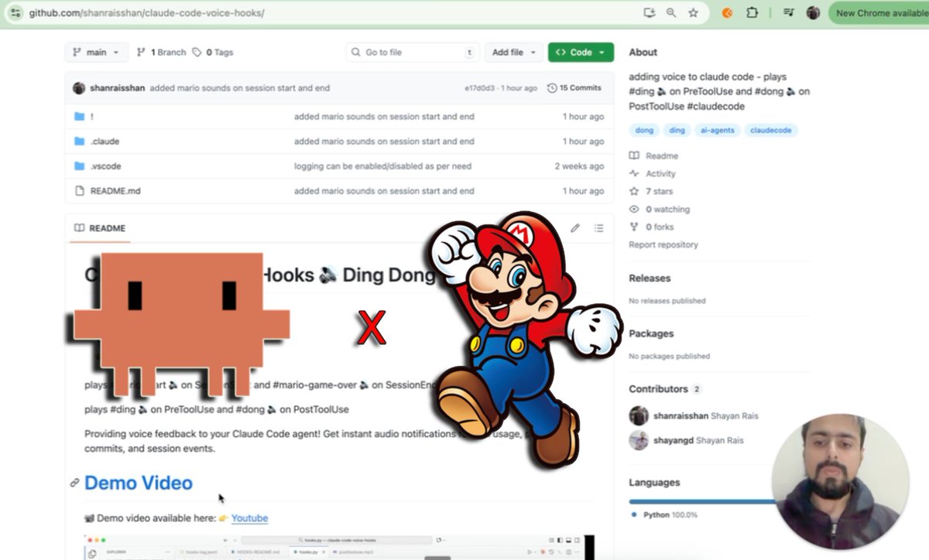View the 0 forks link
The height and width of the screenshot is (560, 929).
652,227
